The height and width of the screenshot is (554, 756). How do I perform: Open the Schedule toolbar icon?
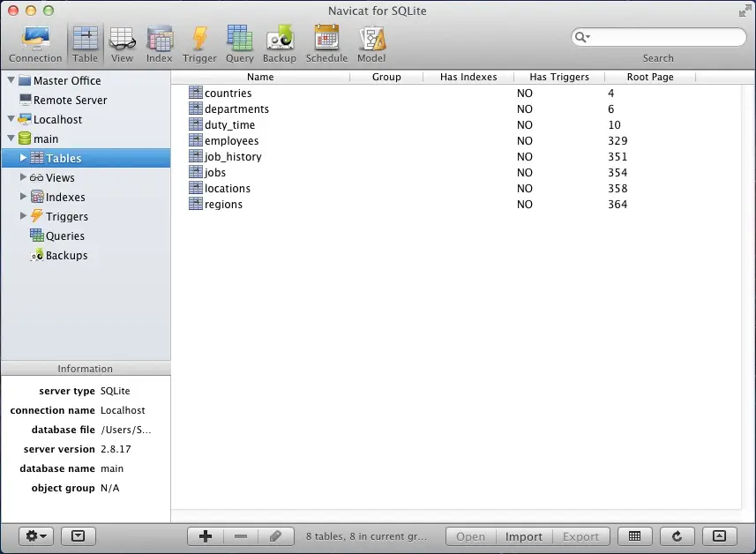[326, 44]
